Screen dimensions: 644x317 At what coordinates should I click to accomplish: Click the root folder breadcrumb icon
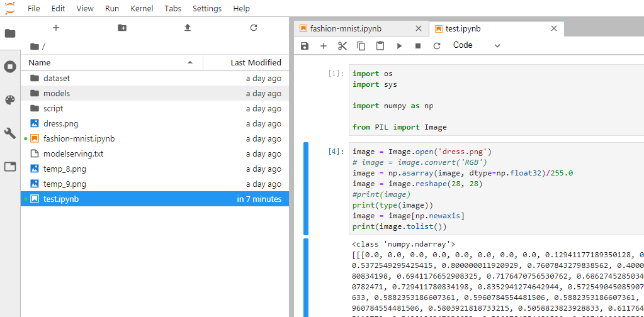35,47
